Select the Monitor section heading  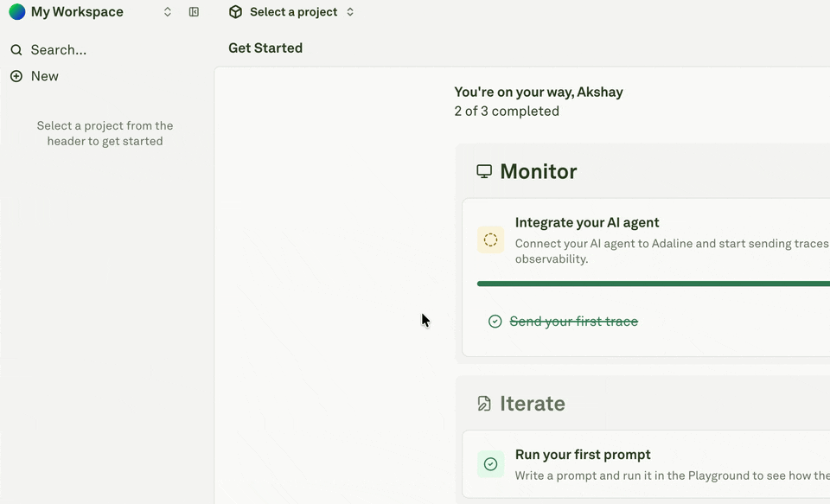coord(539,171)
